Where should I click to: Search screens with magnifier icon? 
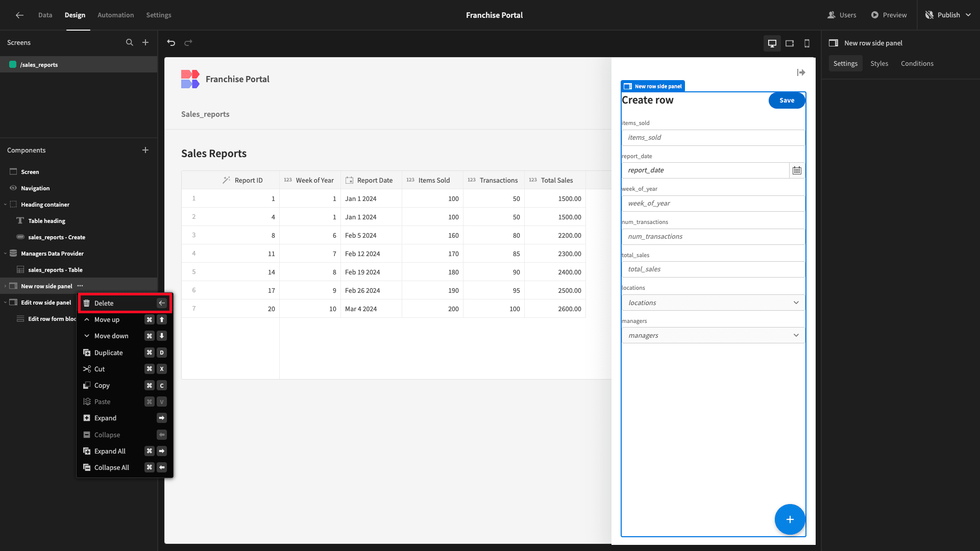130,43
